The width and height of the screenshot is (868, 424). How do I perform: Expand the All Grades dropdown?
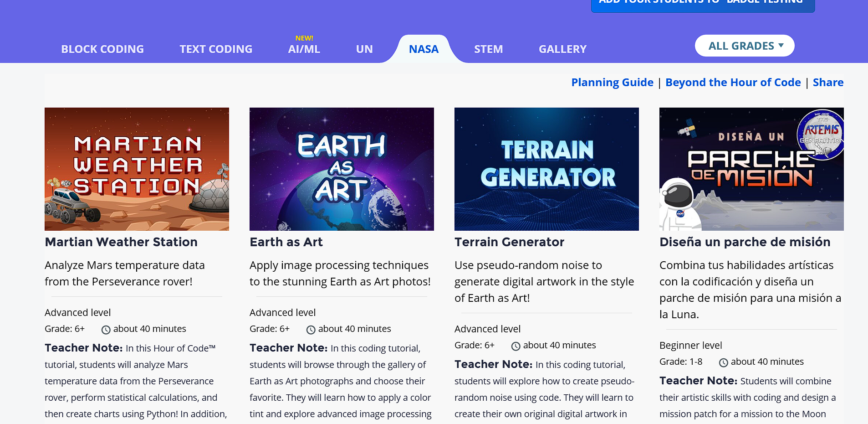click(x=745, y=46)
